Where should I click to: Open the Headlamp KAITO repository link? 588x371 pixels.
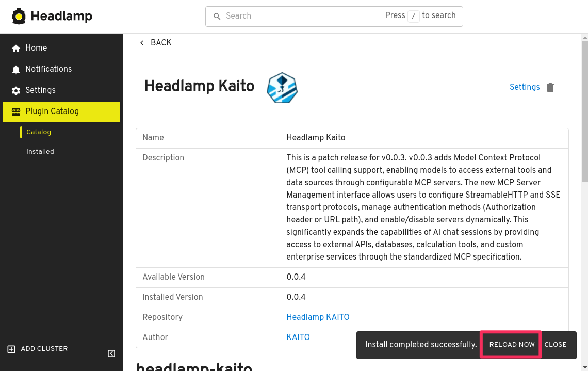pyautogui.click(x=318, y=317)
